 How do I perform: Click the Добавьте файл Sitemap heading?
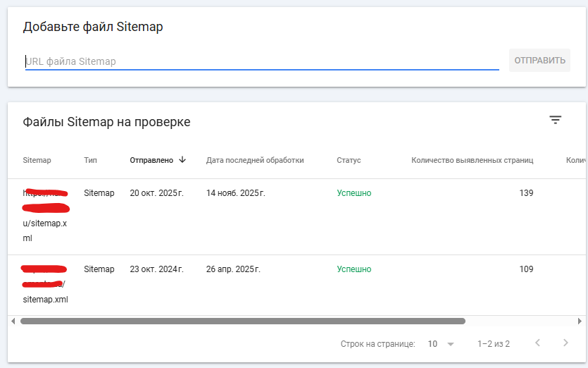click(x=93, y=27)
